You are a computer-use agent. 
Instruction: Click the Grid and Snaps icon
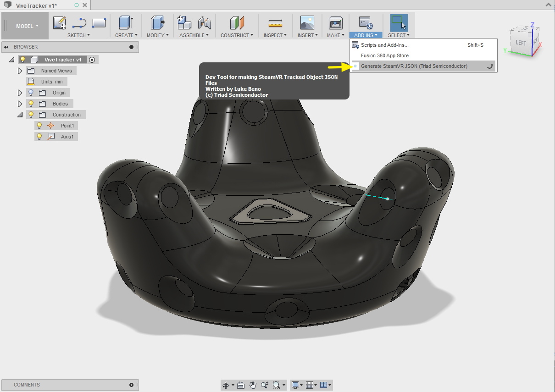tap(310, 385)
